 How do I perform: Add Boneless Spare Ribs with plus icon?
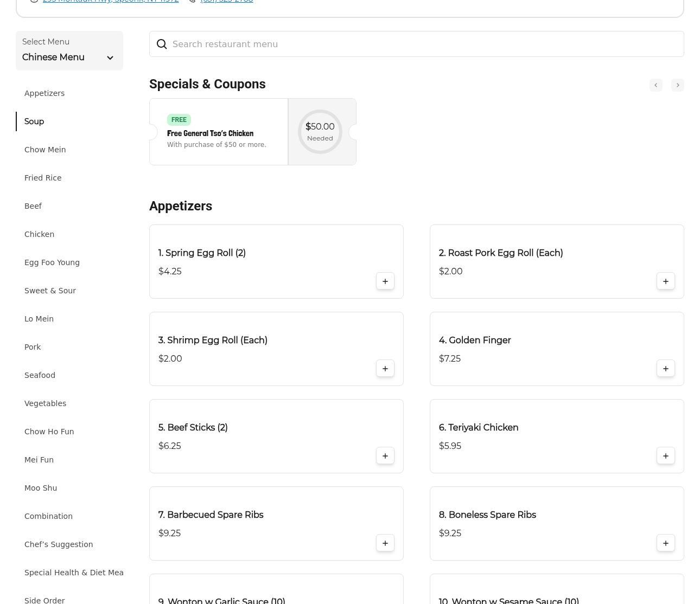point(665,543)
